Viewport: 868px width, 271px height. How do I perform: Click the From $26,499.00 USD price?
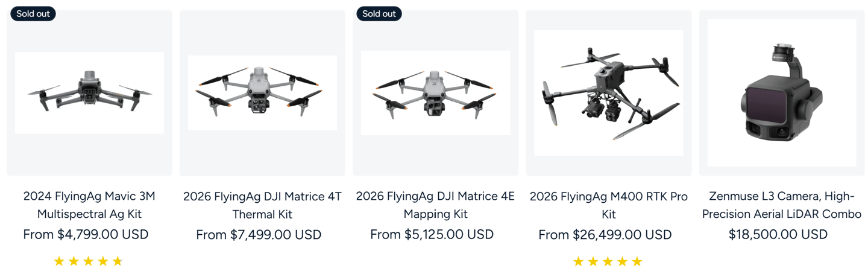[605, 235]
